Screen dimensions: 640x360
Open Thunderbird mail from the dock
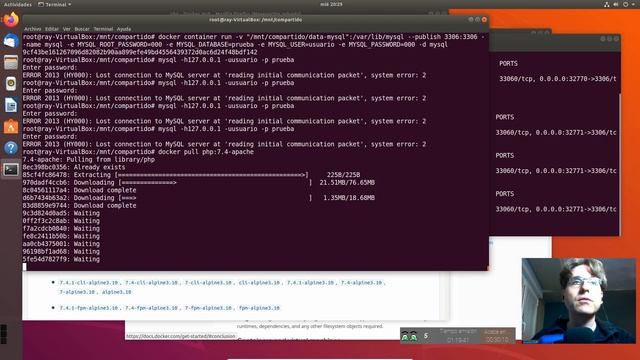pyautogui.click(x=11, y=41)
